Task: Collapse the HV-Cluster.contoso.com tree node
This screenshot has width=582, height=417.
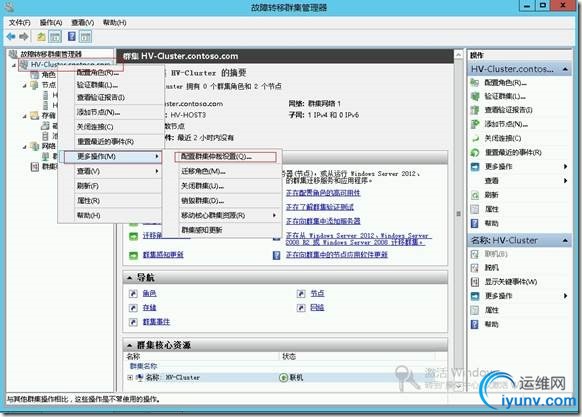Action: point(14,65)
